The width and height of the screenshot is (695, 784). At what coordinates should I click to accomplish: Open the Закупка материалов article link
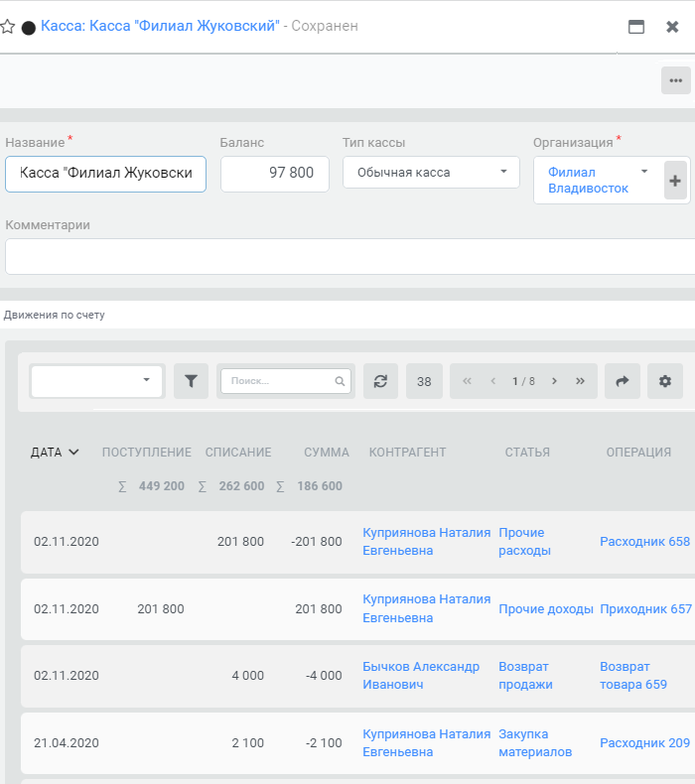(535, 743)
